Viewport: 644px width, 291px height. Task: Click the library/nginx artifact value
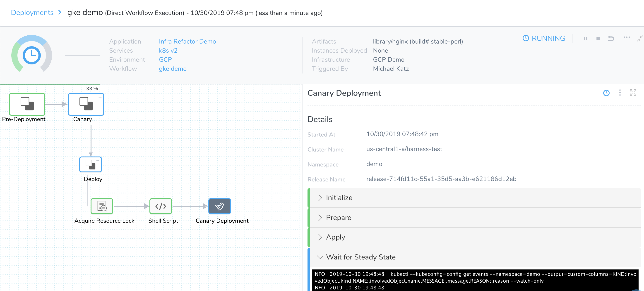click(x=418, y=41)
